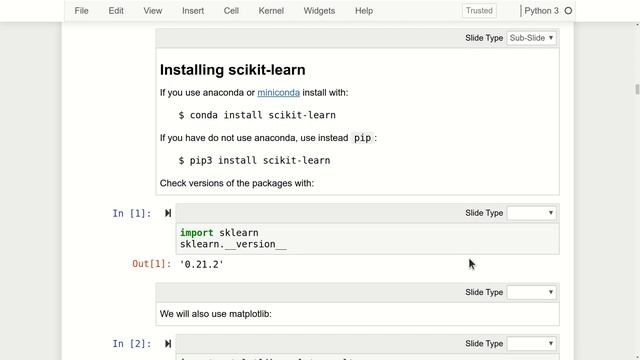Open Slide Type dropdown for cell In [1]
Image resolution: width=640 pixels, height=360 pixels.
(x=531, y=213)
